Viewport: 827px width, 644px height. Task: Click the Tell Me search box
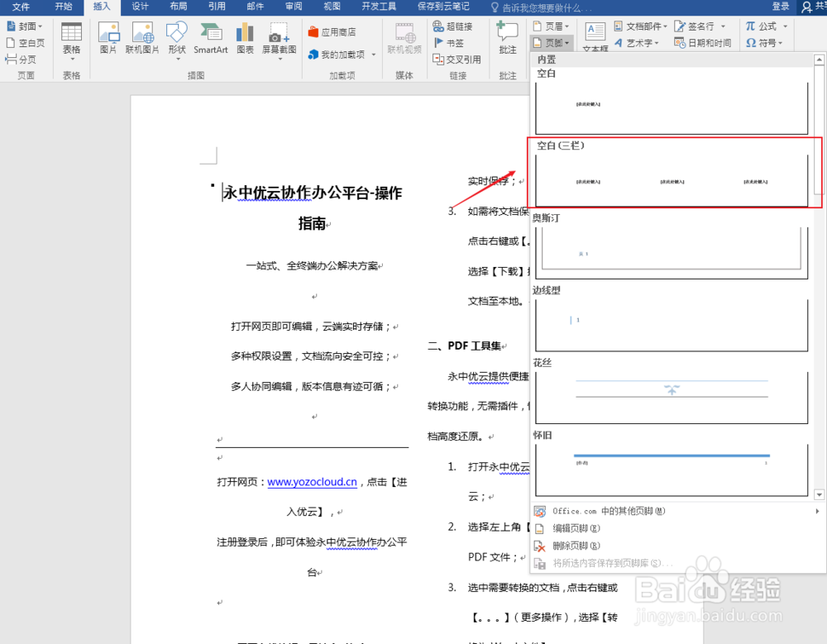pos(541,7)
